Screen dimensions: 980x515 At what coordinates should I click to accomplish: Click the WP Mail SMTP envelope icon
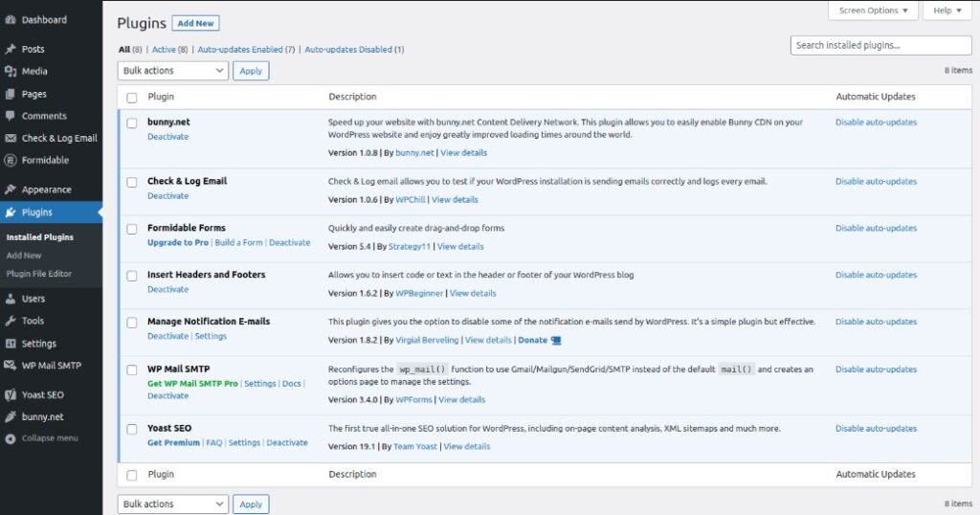10,366
